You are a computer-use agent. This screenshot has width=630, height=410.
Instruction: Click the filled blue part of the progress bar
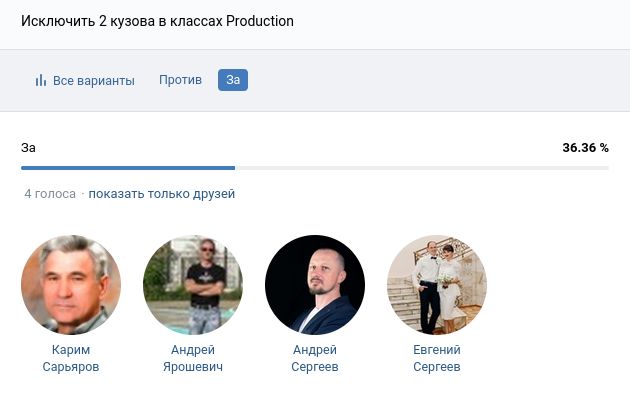[128, 168]
